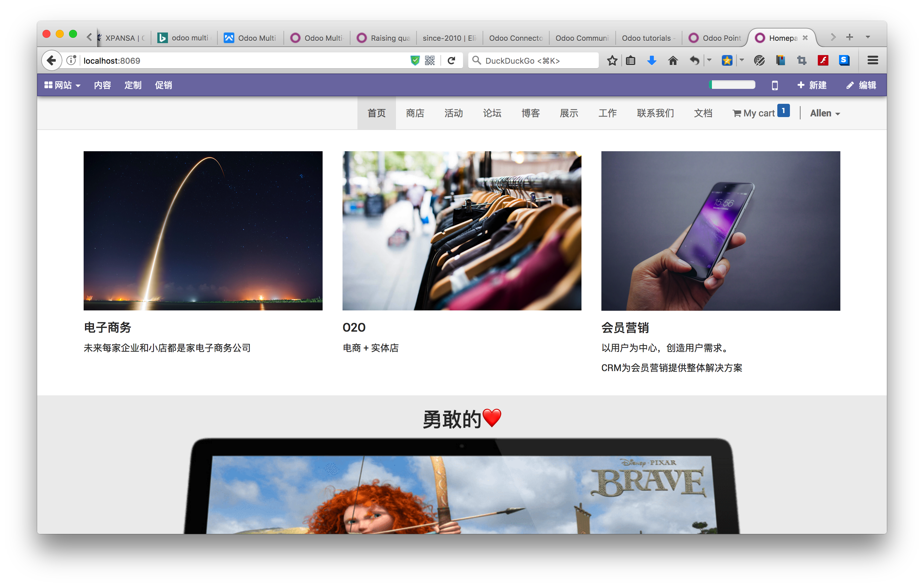Viewport: 924px width, 587px height.
Task: Bookmark this page with star icon
Action: (x=612, y=61)
